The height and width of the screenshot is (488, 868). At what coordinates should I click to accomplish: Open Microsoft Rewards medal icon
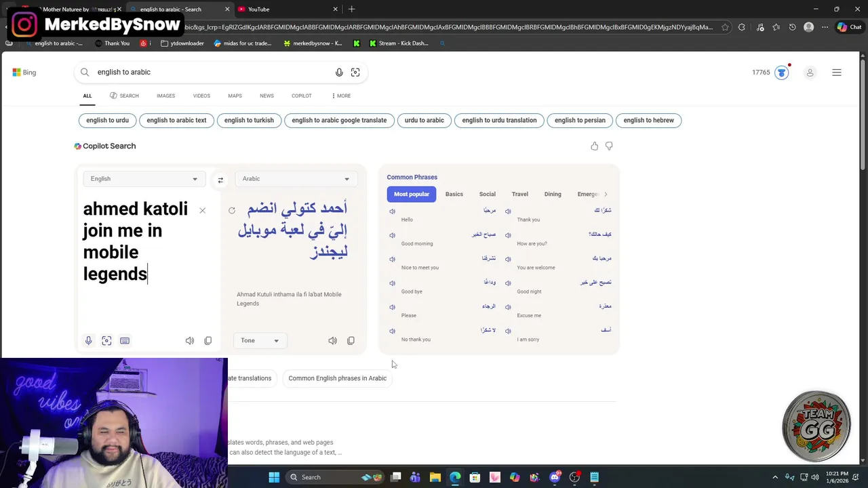coord(782,73)
